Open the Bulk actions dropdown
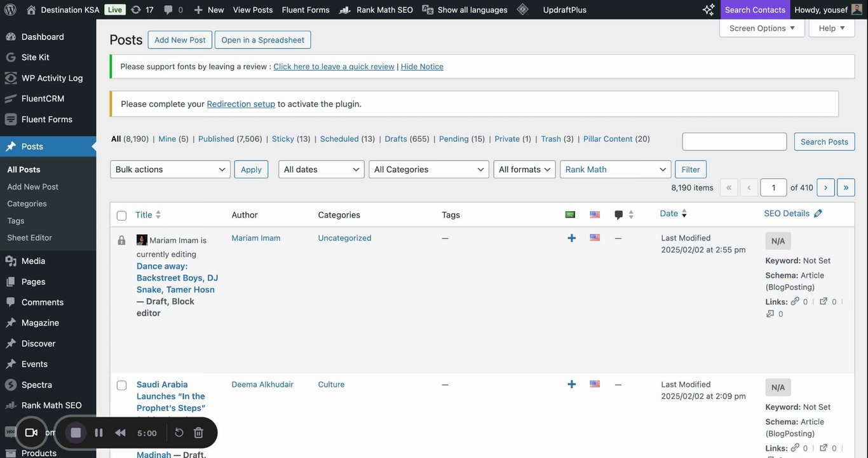868x458 pixels. point(170,169)
